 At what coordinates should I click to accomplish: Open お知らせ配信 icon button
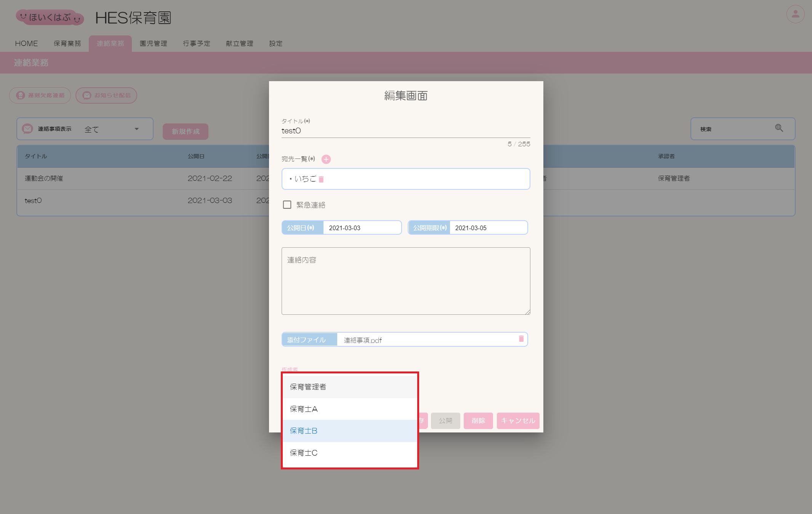click(106, 95)
